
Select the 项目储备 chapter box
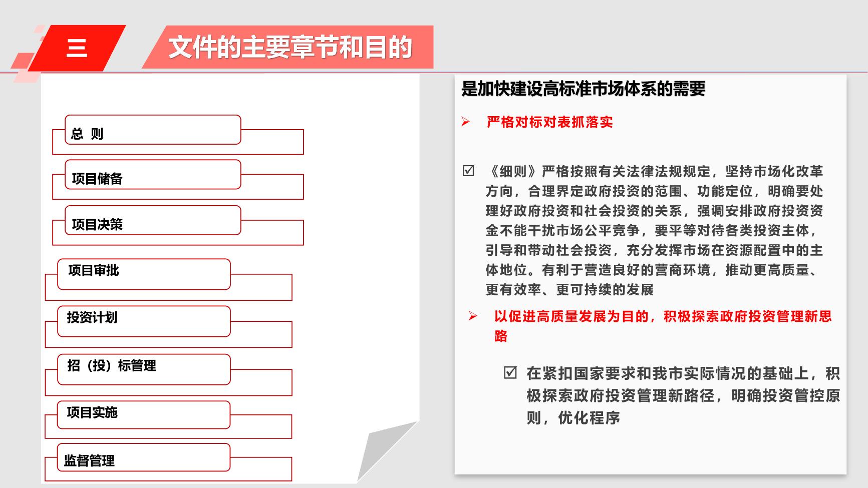tap(153, 175)
